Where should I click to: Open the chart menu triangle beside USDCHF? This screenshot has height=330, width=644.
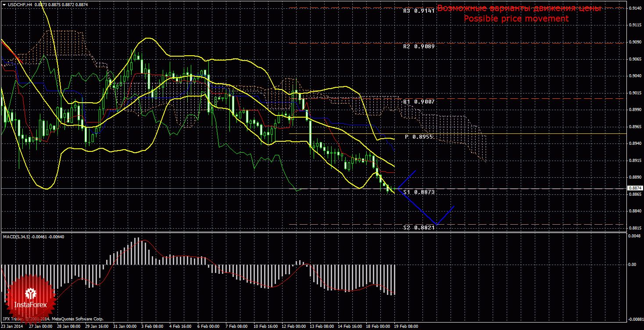[4, 4]
